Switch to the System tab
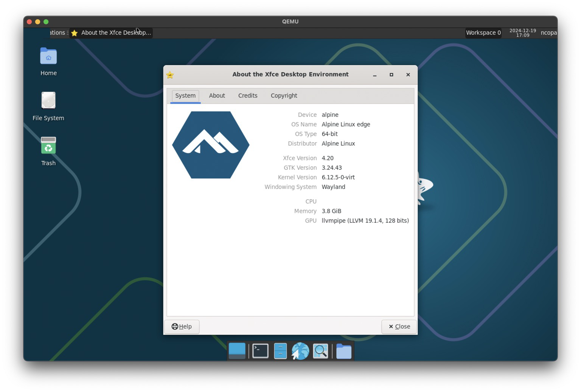Image resolution: width=581 pixels, height=392 pixels. point(185,96)
